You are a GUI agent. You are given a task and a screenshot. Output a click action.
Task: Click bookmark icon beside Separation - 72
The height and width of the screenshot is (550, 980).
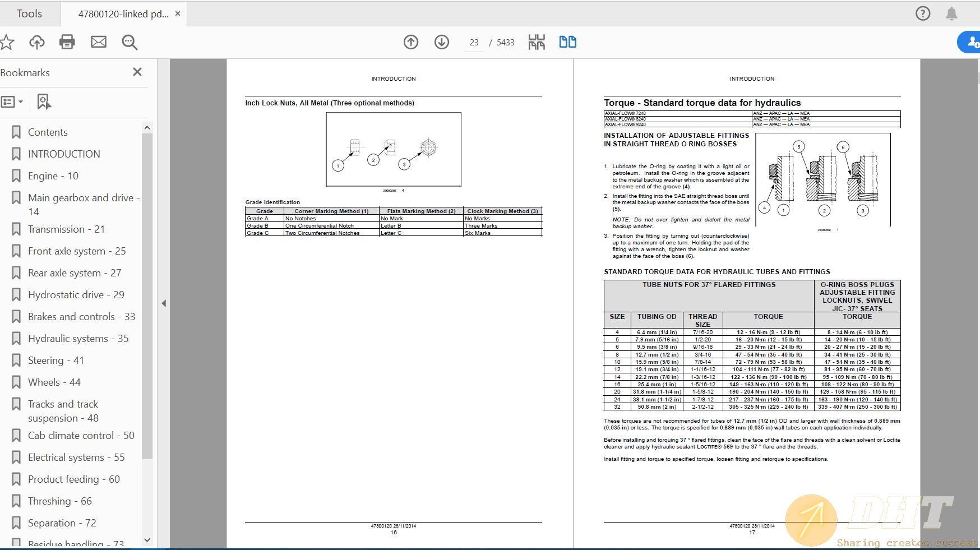point(16,523)
